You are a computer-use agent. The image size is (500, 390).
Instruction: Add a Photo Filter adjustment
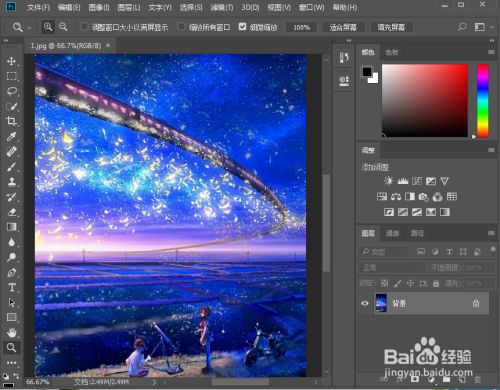(423, 197)
